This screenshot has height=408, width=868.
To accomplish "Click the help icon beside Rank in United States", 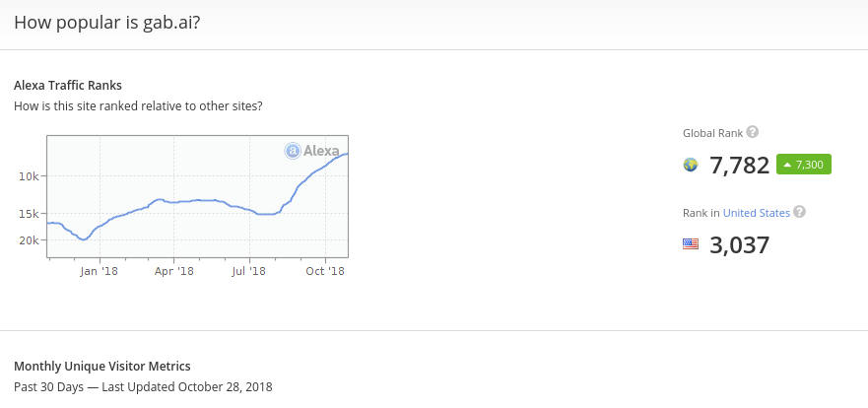I will click(799, 212).
